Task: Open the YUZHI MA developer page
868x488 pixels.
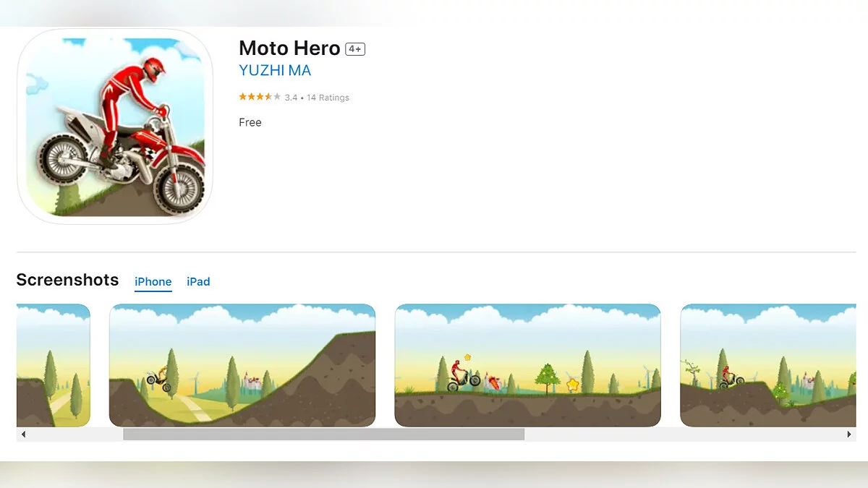Action: (x=275, y=71)
